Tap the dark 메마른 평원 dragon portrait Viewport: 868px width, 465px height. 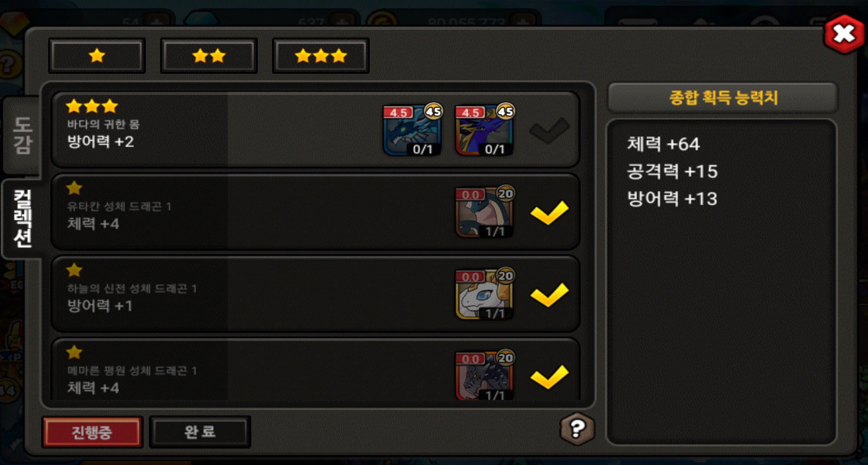(484, 376)
